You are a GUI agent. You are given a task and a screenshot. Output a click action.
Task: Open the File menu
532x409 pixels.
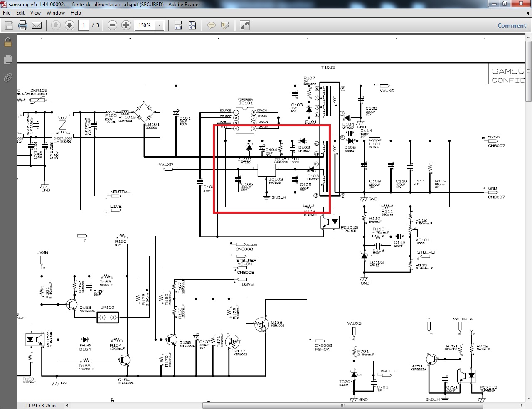pyautogui.click(x=7, y=13)
